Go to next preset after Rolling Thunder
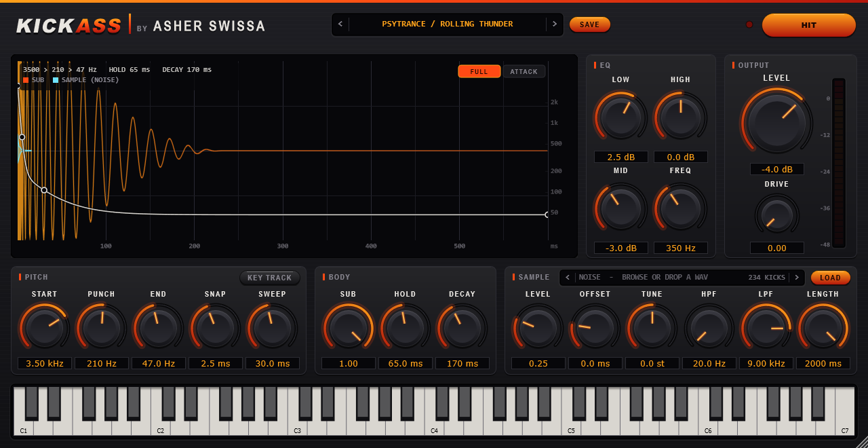The width and height of the screenshot is (868, 448). click(555, 24)
